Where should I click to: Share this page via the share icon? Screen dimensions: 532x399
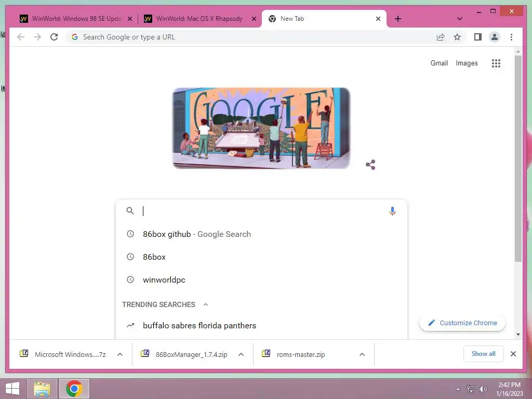441,37
